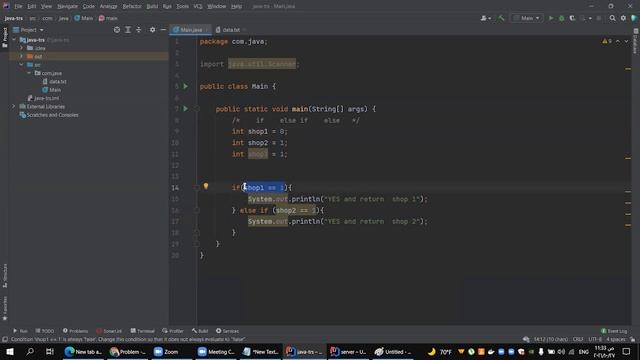Click run gutter arrow beside main method

(x=186, y=109)
